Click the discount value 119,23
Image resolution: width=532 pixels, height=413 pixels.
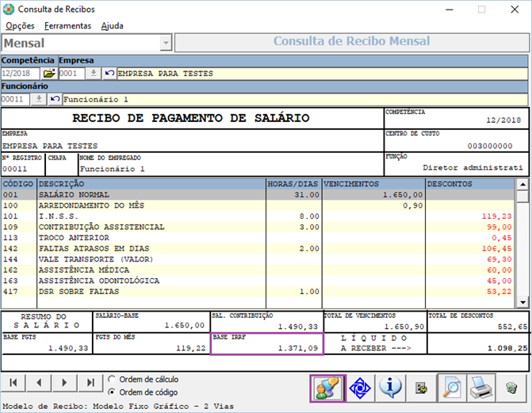click(496, 216)
